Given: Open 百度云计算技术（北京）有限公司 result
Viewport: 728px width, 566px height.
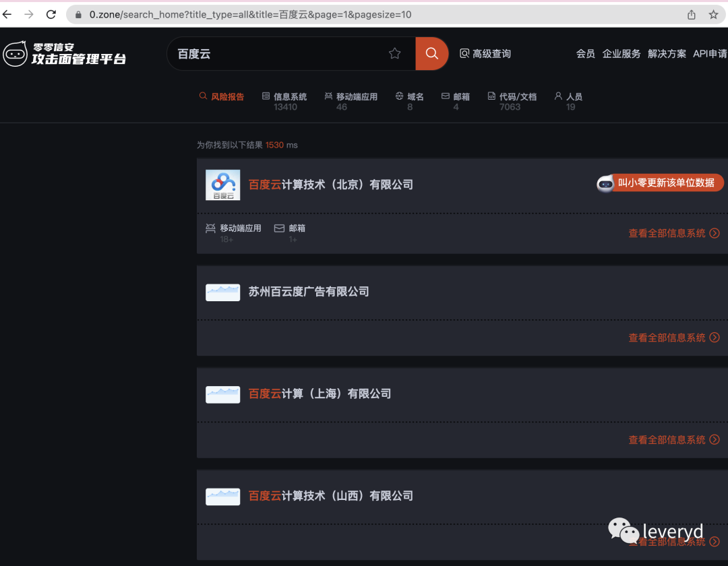Looking at the screenshot, I should pyautogui.click(x=330, y=185).
